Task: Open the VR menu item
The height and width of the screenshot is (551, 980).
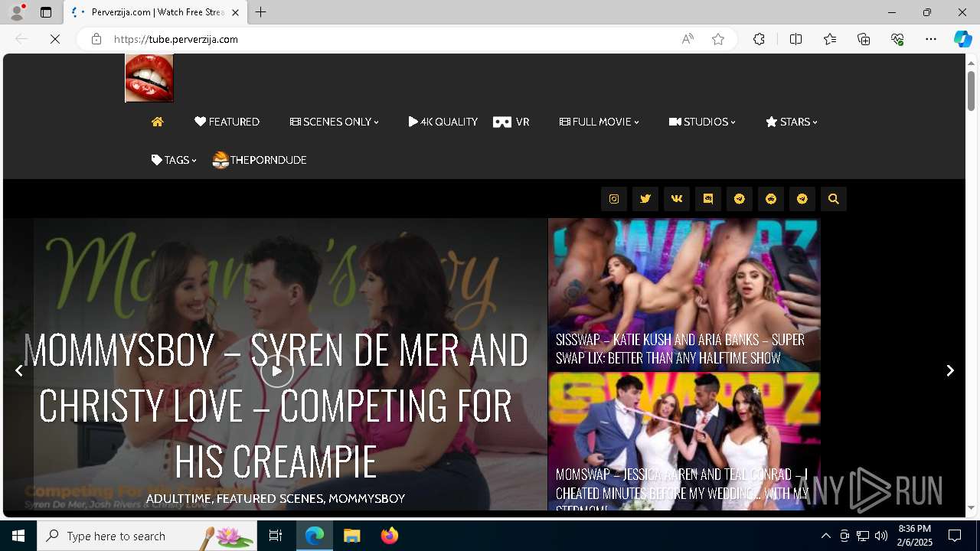Action: pyautogui.click(x=511, y=122)
